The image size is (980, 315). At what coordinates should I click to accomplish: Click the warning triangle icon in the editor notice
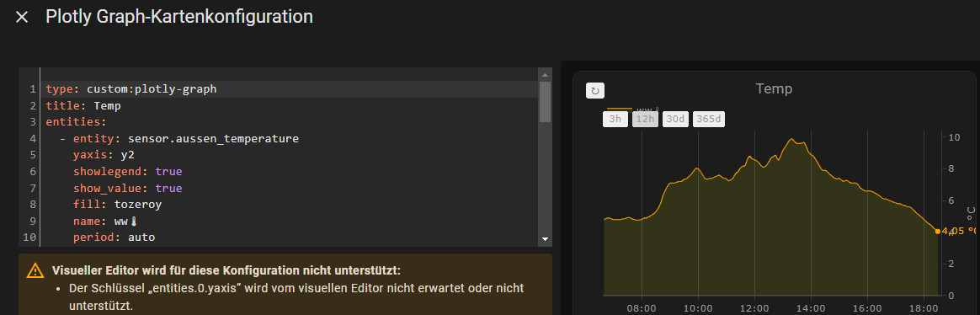pyautogui.click(x=35, y=270)
